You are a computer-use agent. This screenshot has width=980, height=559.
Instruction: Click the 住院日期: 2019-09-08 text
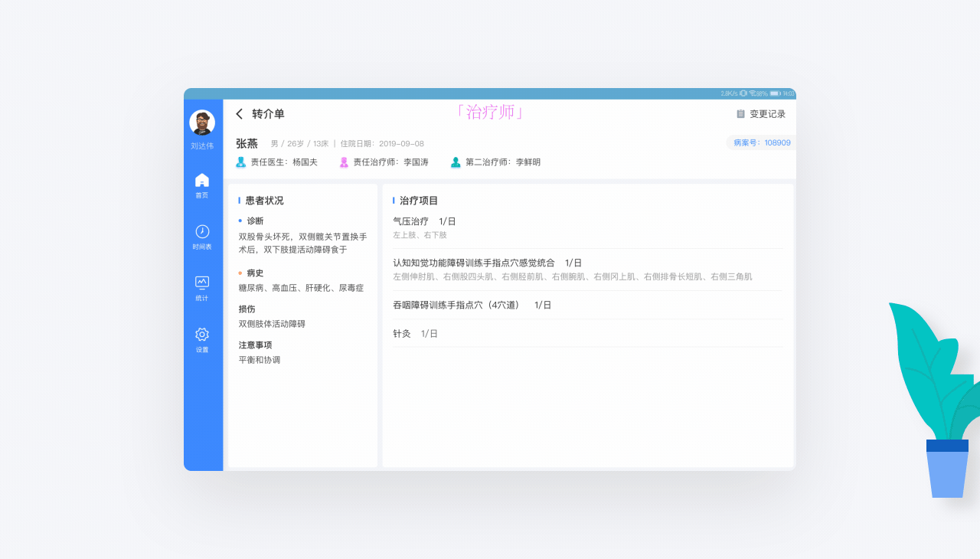[x=382, y=144]
